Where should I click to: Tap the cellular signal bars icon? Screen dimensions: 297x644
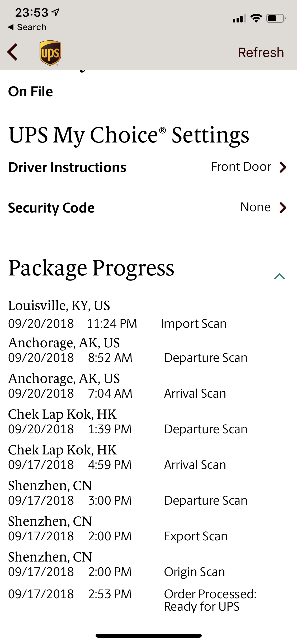pos(239,19)
